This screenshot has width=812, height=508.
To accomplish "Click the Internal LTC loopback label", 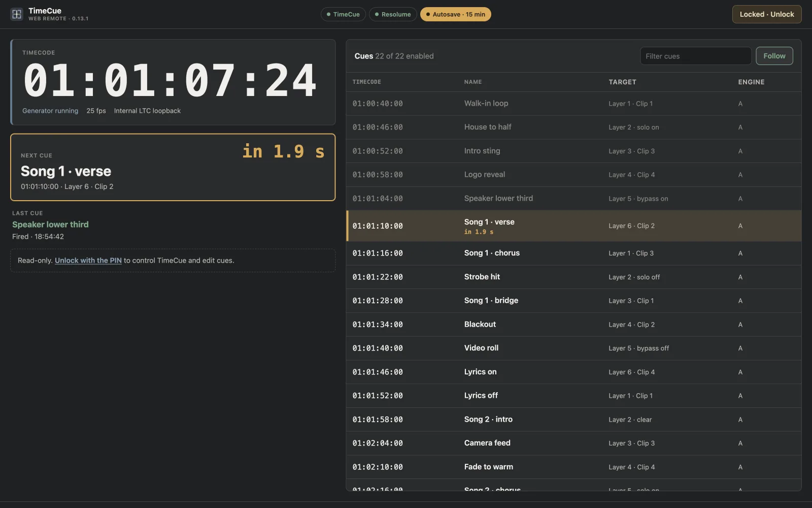I will tap(147, 111).
